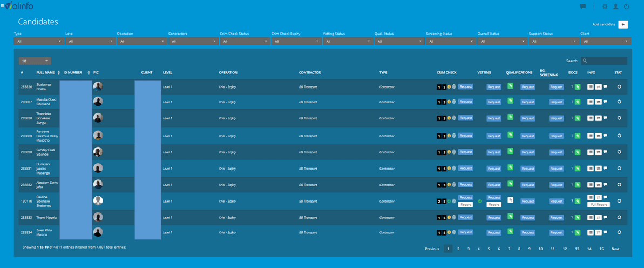Open comment icon for Thami Ngoelu
The height and width of the screenshot is (268, 644).
click(605, 217)
